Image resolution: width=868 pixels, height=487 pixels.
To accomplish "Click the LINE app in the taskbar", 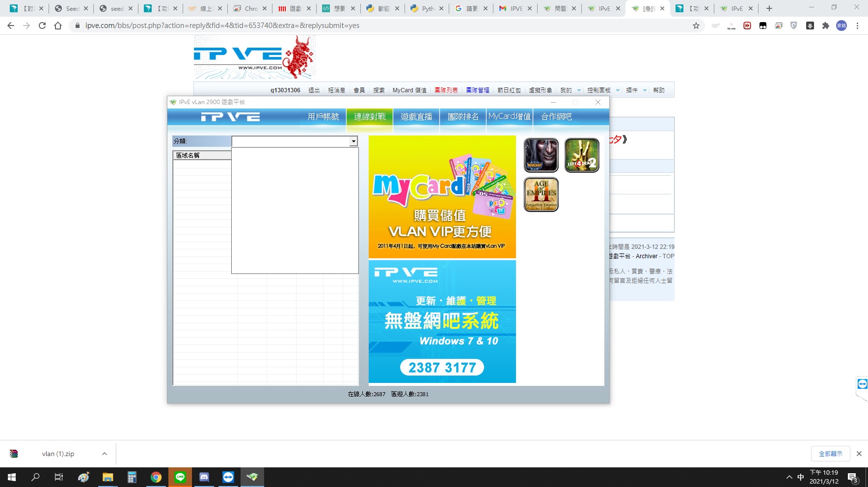I will coord(180,477).
